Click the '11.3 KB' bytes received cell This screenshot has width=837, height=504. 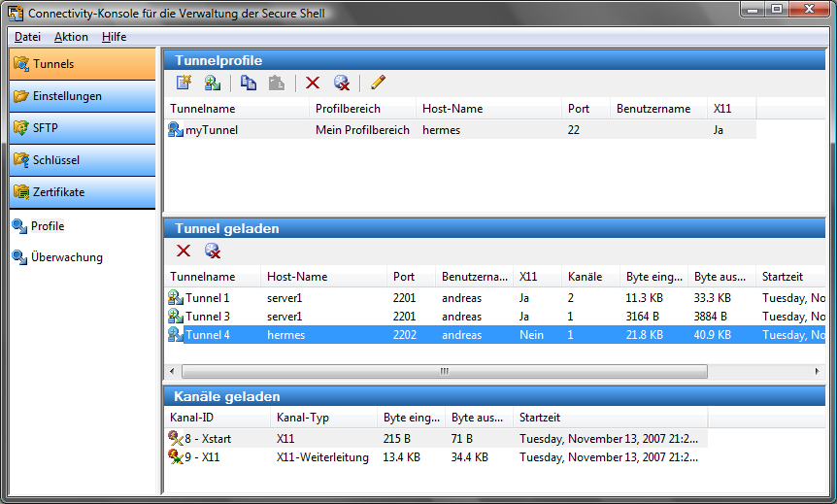pyautogui.click(x=645, y=298)
